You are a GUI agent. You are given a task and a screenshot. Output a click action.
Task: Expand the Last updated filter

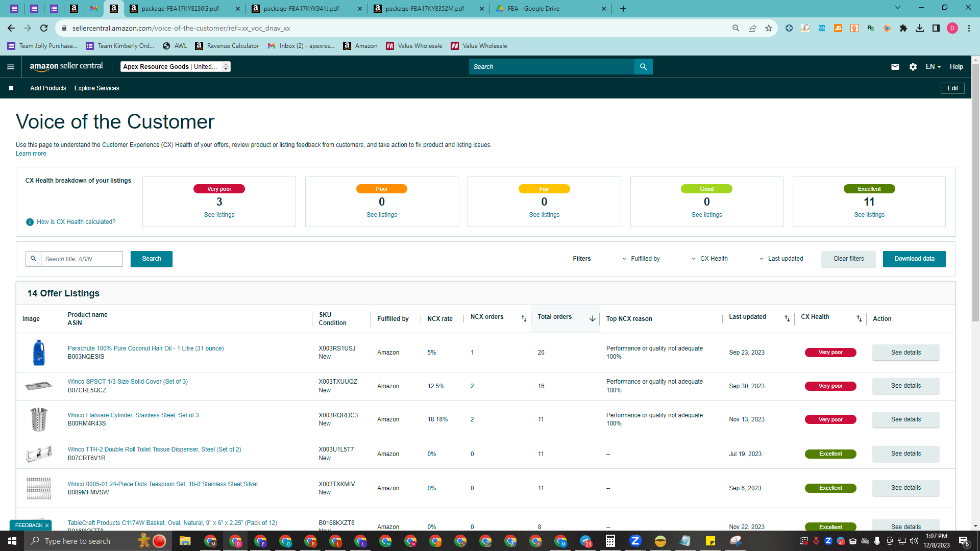coord(781,259)
